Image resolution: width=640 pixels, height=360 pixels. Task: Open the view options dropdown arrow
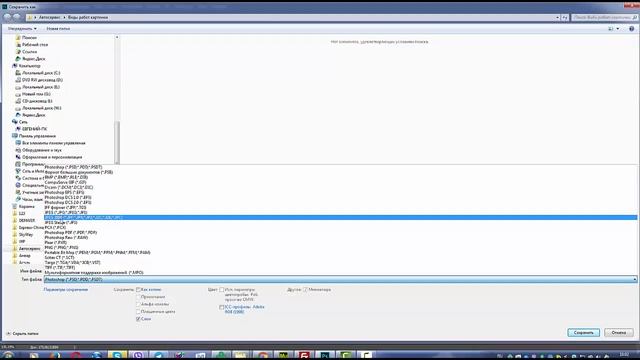point(618,29)
